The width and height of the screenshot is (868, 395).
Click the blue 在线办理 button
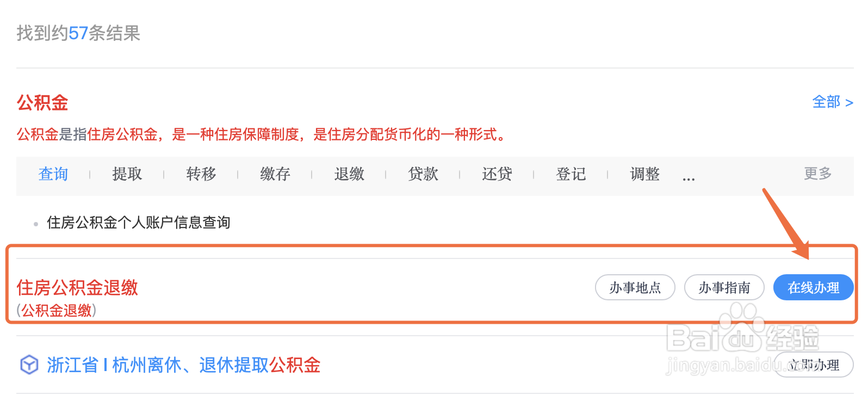click(x=814, y=287)
